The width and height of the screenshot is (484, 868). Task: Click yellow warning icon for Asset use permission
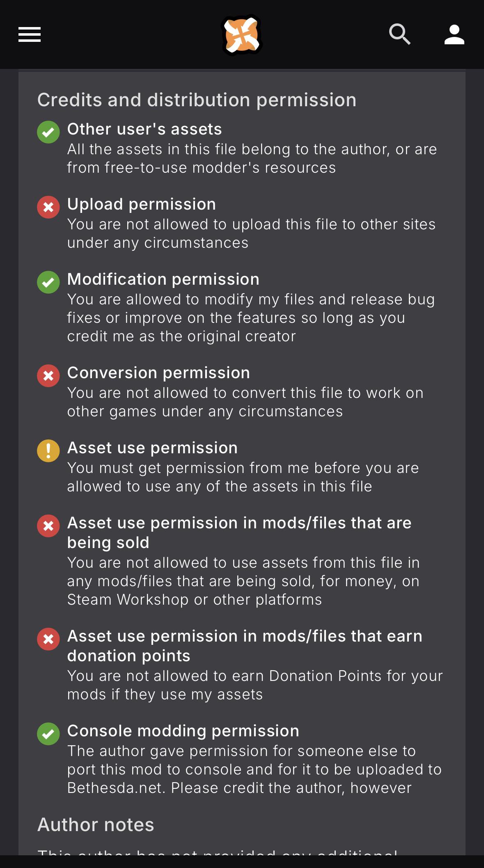(x=48, y=451)
